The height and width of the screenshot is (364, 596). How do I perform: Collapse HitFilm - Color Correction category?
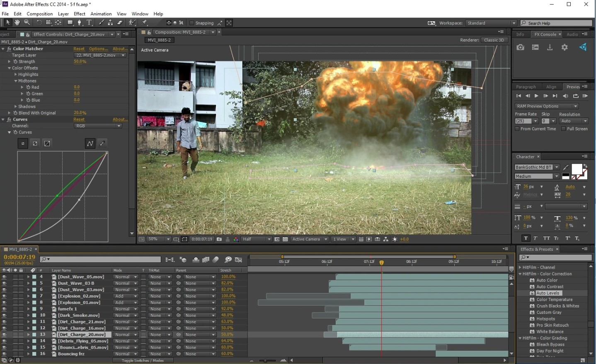520,274
